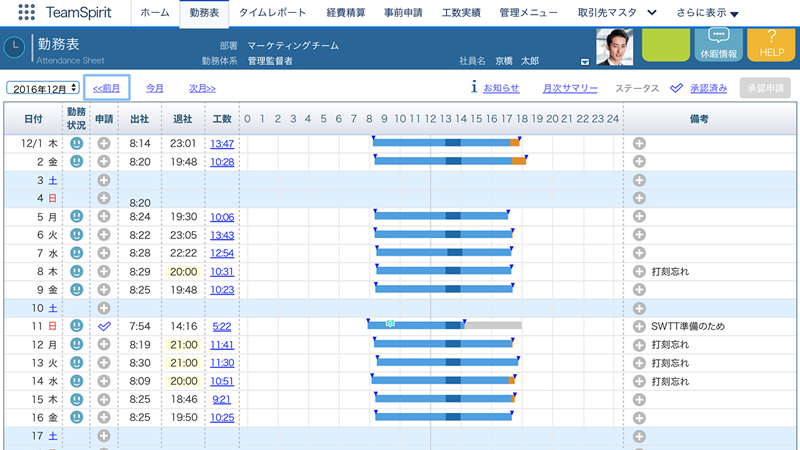Click the blue checkmark request icon on 12/11
Viewport: 800px width, 450px height.
pos(104,326)
